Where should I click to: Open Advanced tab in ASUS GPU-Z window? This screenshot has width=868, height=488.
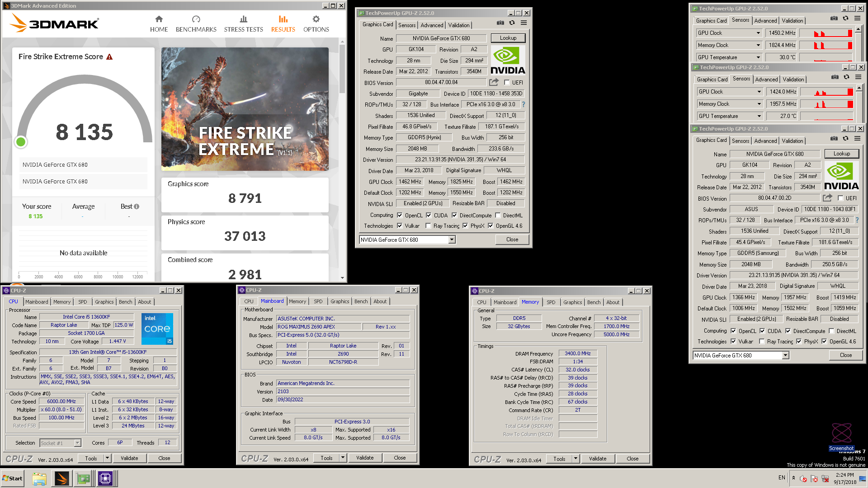[x=765, y=141]
